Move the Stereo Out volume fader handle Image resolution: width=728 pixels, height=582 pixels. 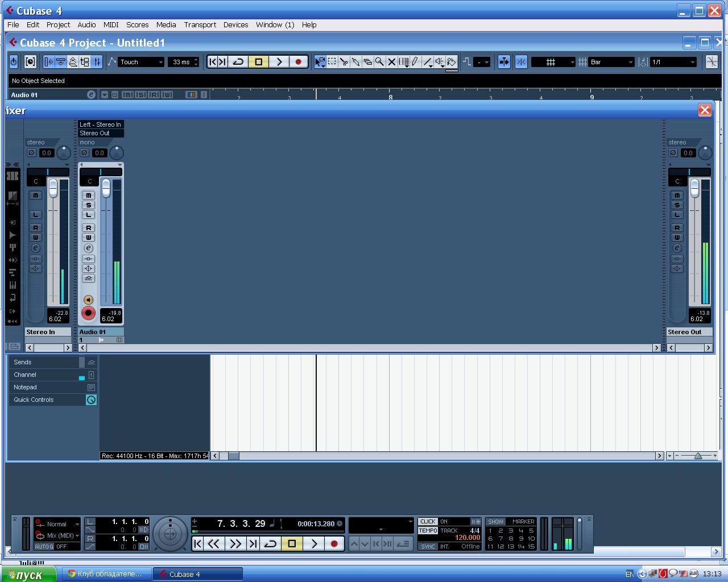pos(694,188)
